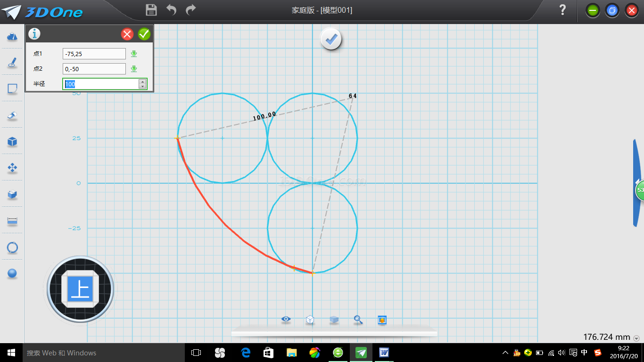Toggle the eye view visibility icon
644x362 pixels.
coord(286,319)
